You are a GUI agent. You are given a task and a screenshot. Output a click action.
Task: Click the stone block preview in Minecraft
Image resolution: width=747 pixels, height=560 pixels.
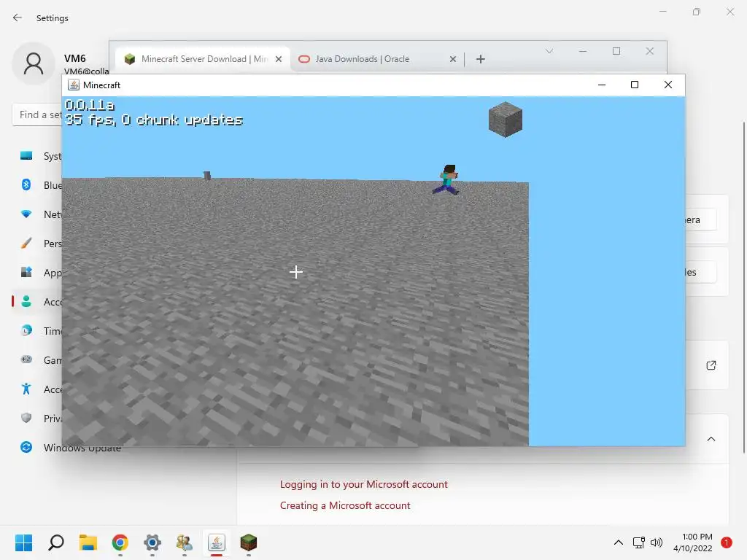506,119
